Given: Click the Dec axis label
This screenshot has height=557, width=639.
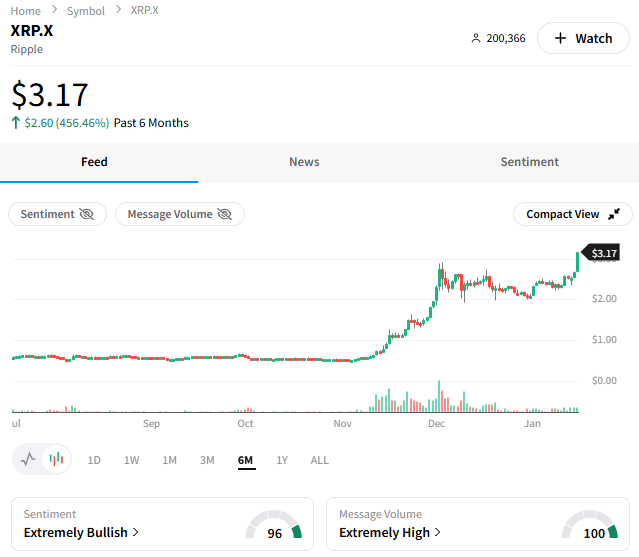Looking at the screenshot, I should (x=436, y=423).
